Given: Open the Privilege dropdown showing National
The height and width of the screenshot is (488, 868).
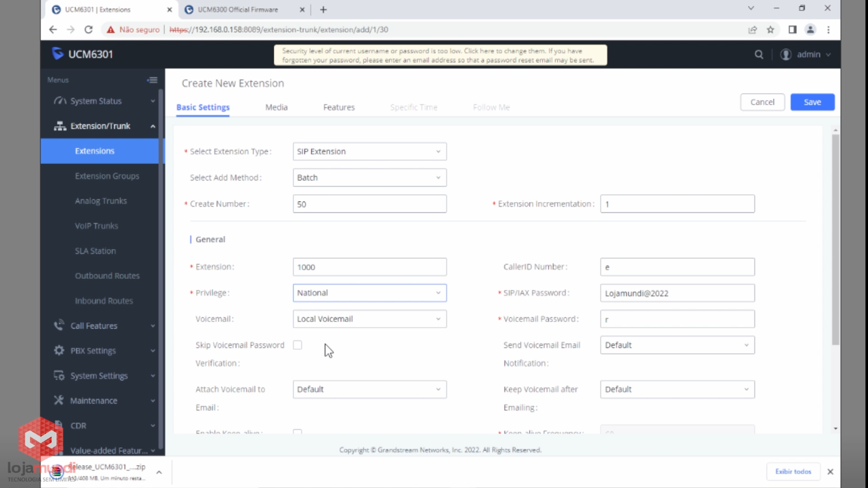Looking at the screenshot, I should [x=369, y=293].
